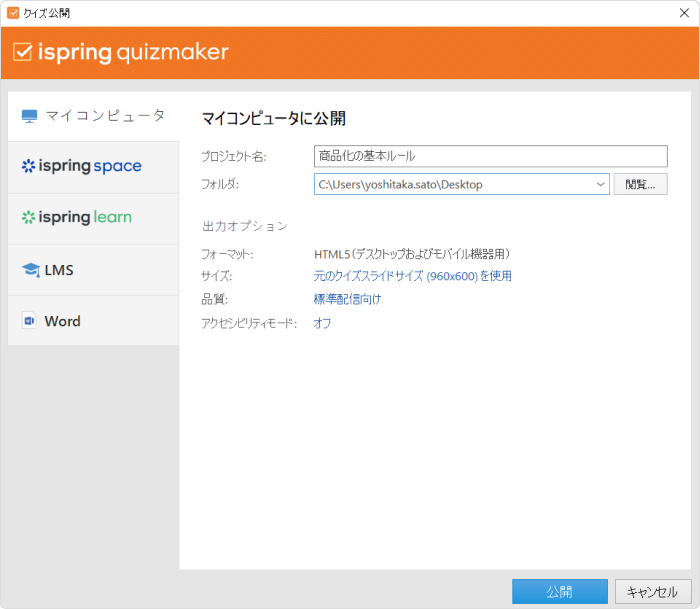Expand the フォルダ path dropdown arrow

click(601, 184)
